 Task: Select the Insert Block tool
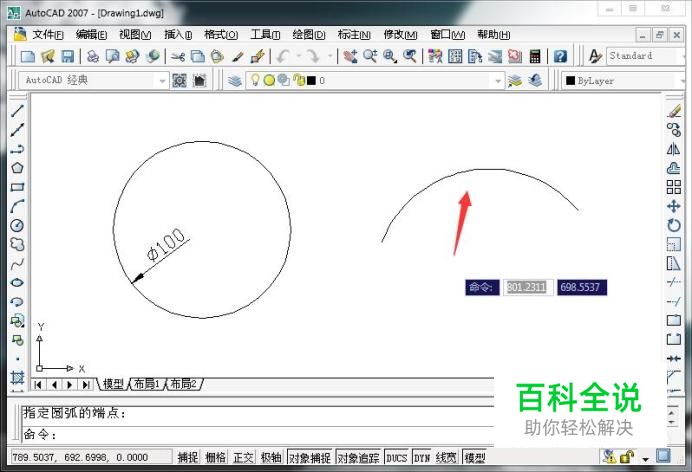click(x=17, y=321)
